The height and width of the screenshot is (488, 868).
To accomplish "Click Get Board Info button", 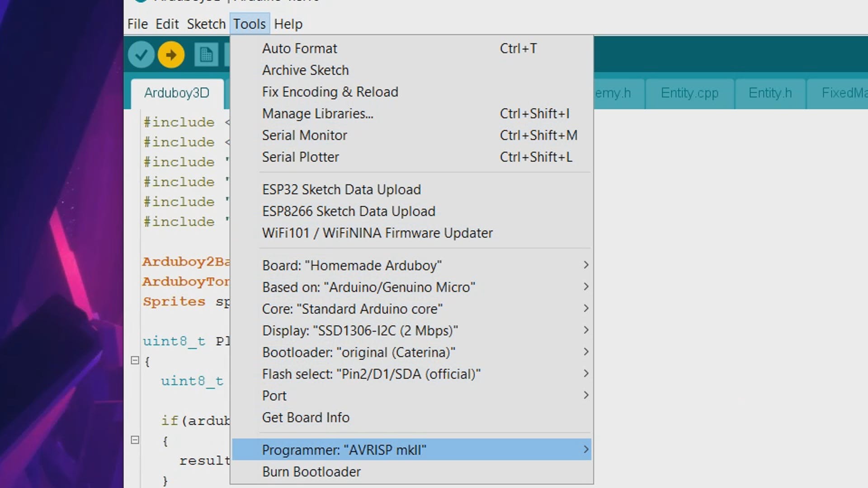I will (306, 417).
